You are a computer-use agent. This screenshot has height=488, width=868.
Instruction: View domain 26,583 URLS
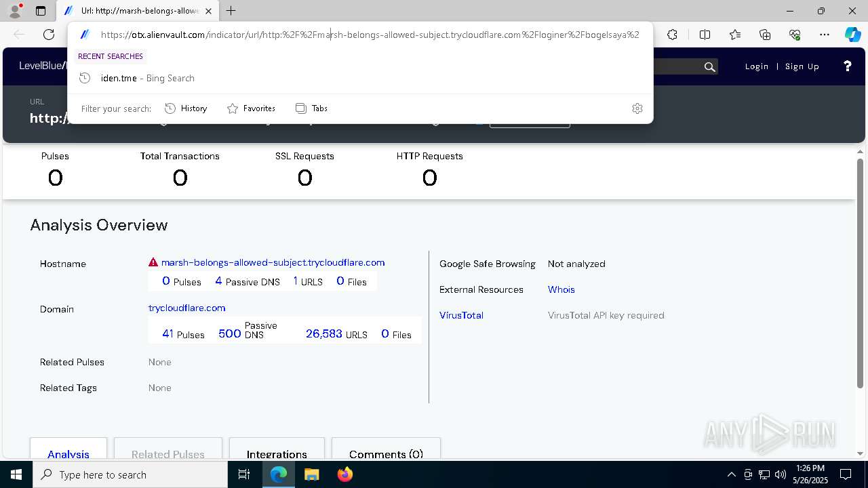pyautogui.click(x=336, y=333)
